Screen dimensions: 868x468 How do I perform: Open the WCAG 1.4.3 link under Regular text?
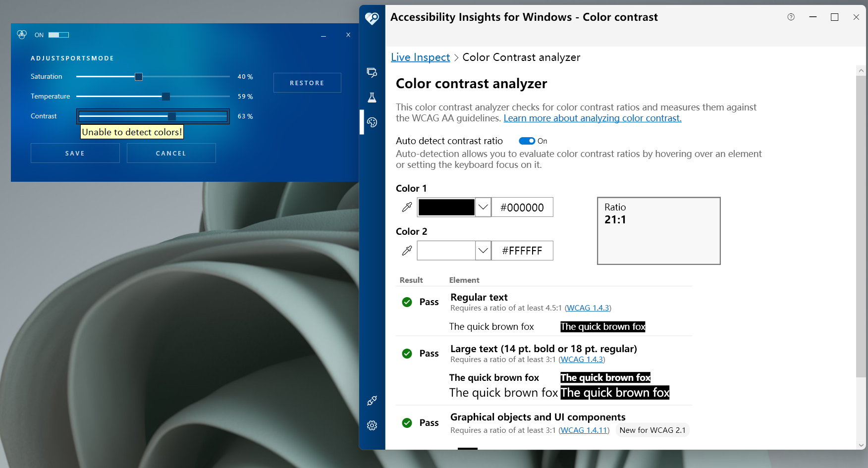[x=588, y=308]
